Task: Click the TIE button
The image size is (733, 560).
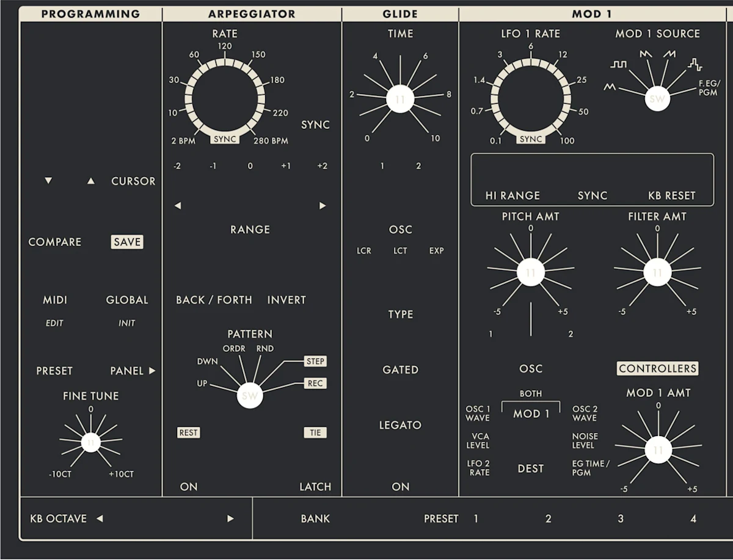Action: point(315,432)
